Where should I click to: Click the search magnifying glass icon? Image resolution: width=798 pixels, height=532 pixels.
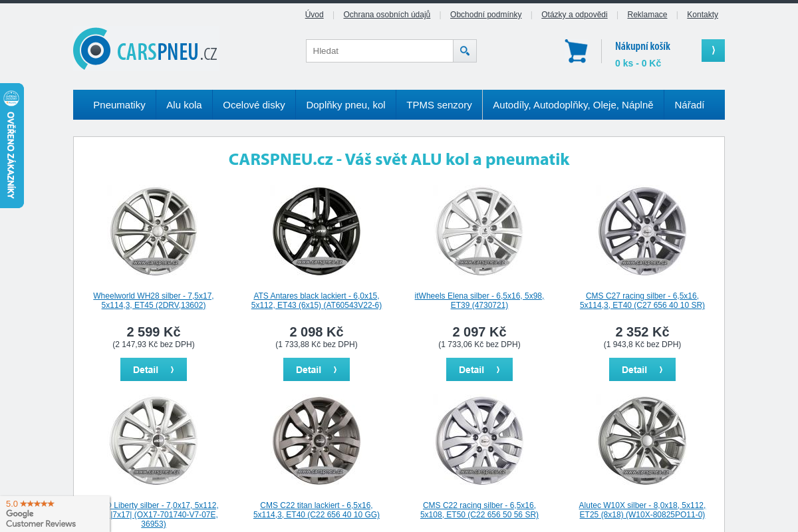[x=464, y=51]
